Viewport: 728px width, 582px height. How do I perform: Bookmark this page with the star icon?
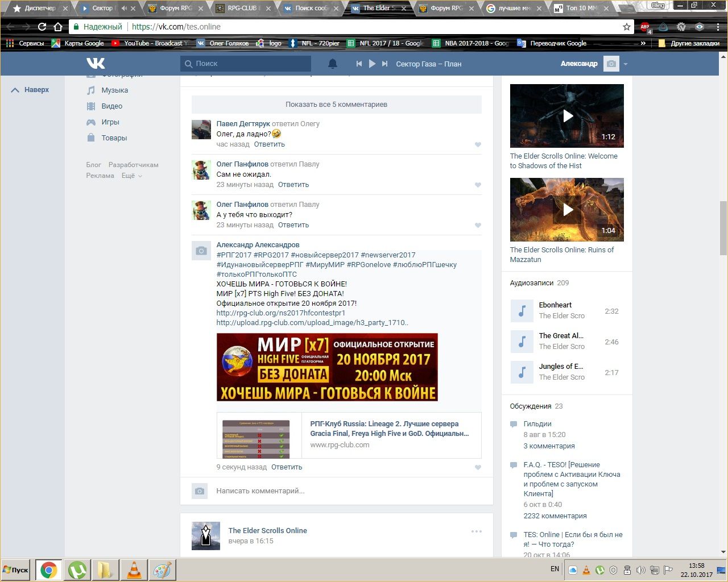(626, 27)
